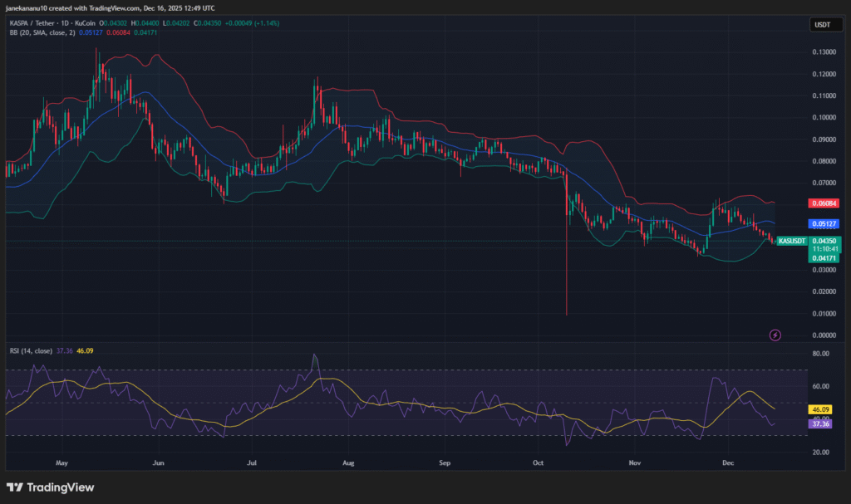This screenshot has width=851, height=504.
Task: Open the TradingView logo in the corner
Action: [x=51, y=487]
